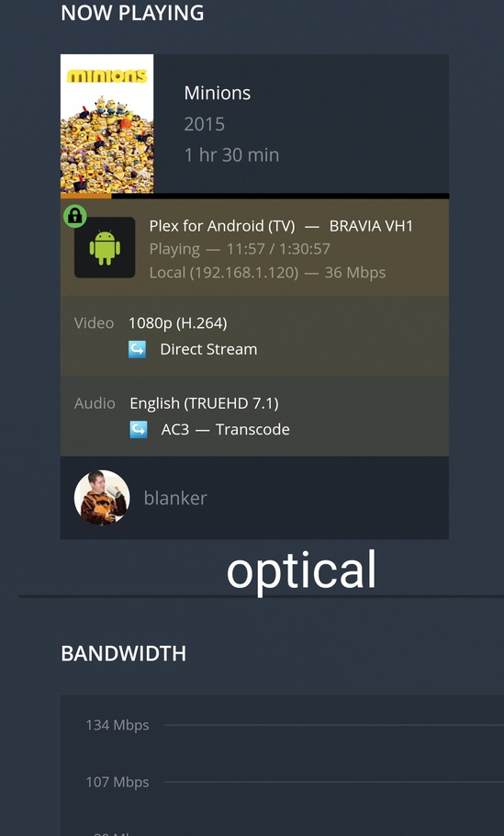Click the Android robot player icon
504x836 pixels.
click(x=105, y=247)
